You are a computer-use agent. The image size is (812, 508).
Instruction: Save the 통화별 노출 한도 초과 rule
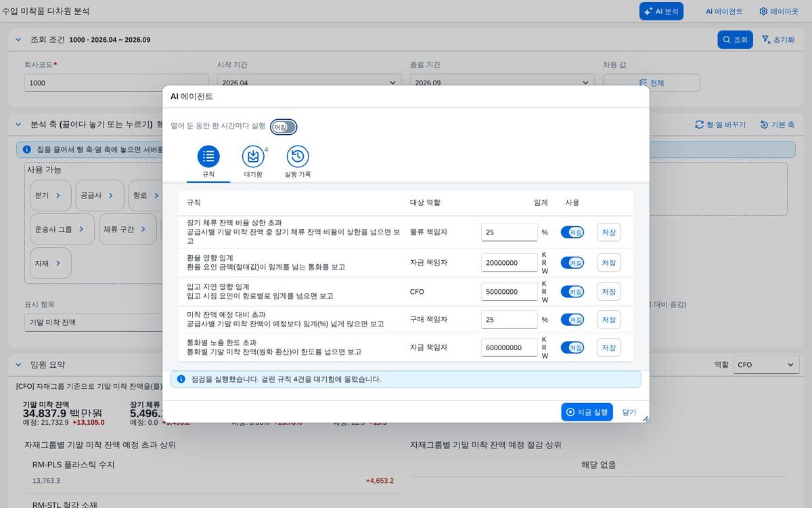[609, 347]
